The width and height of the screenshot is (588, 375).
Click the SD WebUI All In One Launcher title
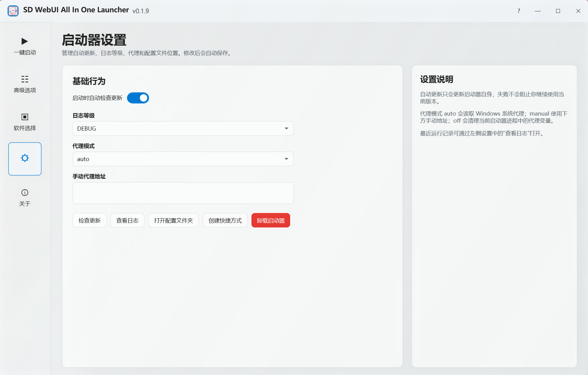coord(76,10)
